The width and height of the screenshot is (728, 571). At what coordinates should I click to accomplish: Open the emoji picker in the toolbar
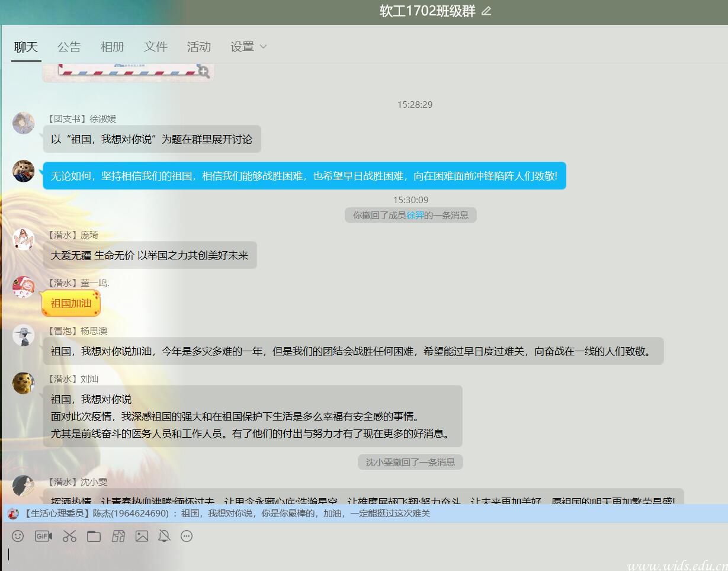18,536
